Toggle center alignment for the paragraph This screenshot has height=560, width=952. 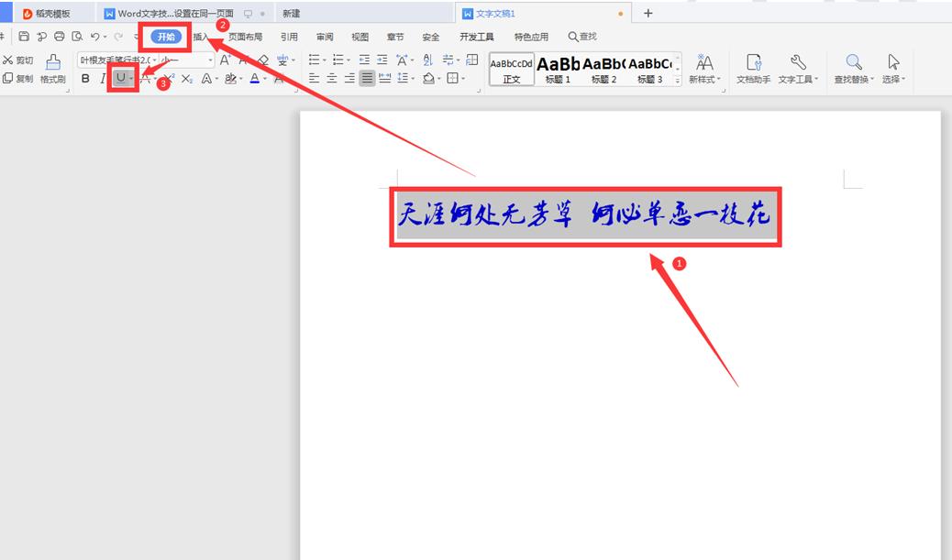pos(331,77)
